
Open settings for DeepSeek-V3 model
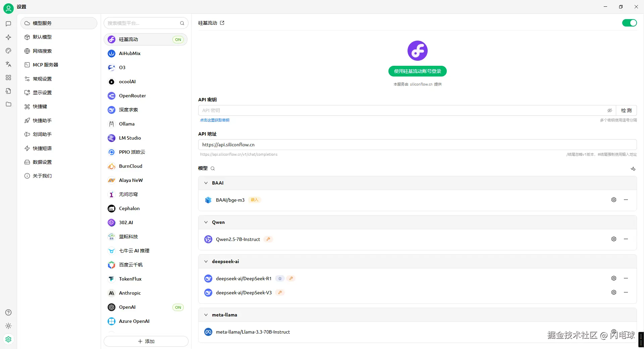point(614,292)
